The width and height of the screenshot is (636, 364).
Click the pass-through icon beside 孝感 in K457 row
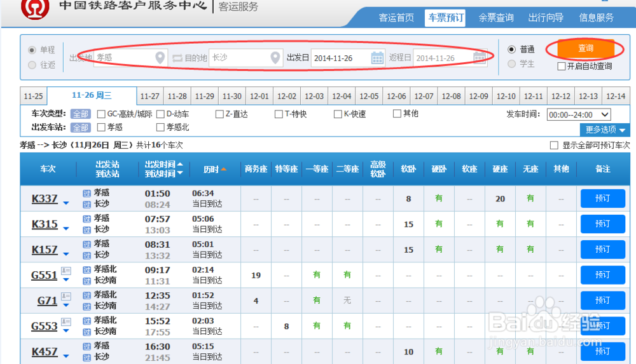pos(86,346)
